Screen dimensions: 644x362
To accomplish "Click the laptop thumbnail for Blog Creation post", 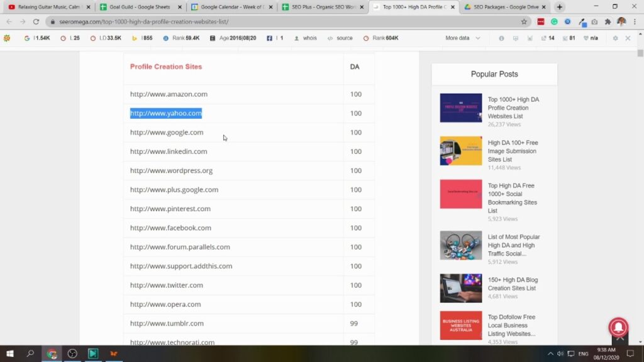I will click(x=461, y=288).
